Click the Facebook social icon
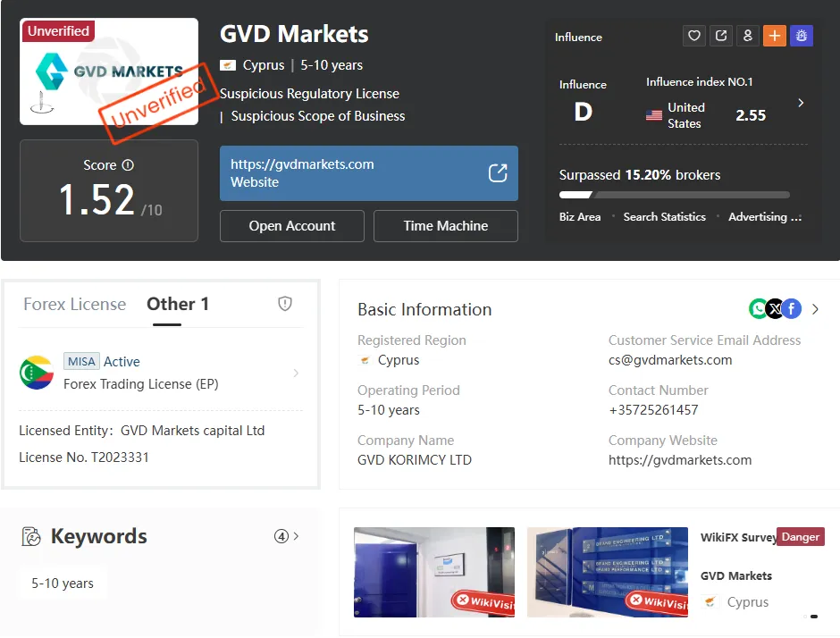This screenshot has width=840, height=638. coord(792,308)
